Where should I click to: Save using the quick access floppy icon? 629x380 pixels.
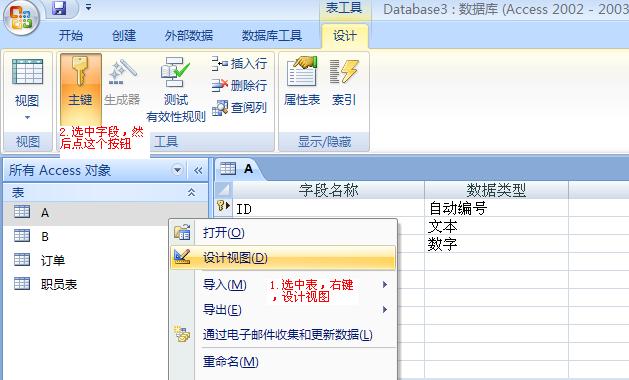tap(59, 8)
